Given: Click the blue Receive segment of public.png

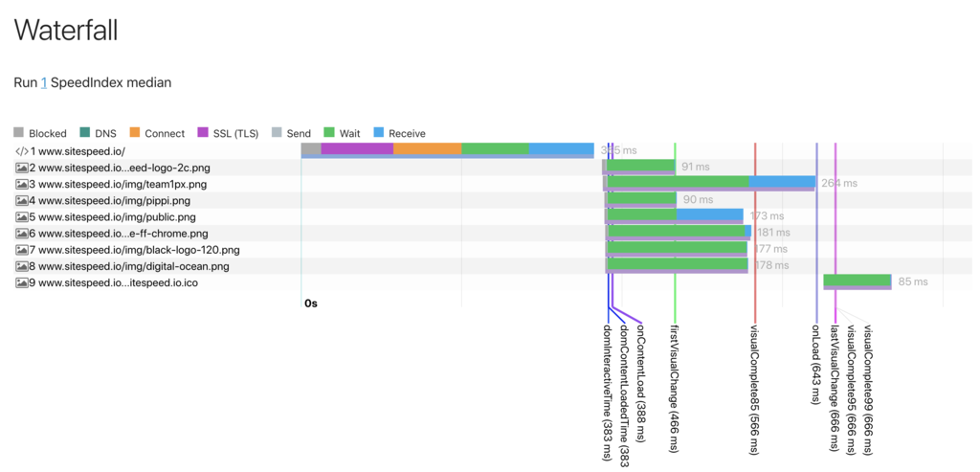Looking at the screenshot, I should point(710,215).
